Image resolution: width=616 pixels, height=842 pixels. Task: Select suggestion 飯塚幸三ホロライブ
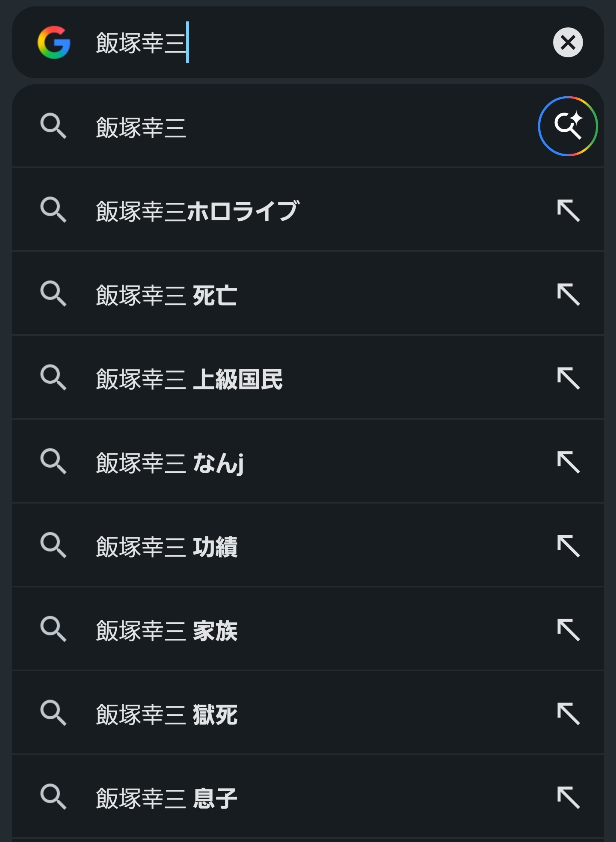[197, 210]
